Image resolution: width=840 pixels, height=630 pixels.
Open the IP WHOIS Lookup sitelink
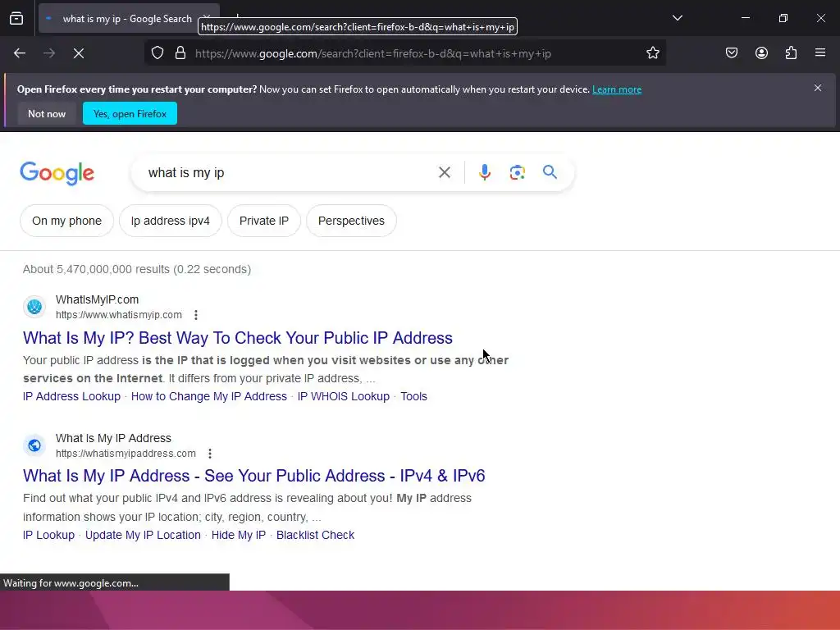point(344,396)
